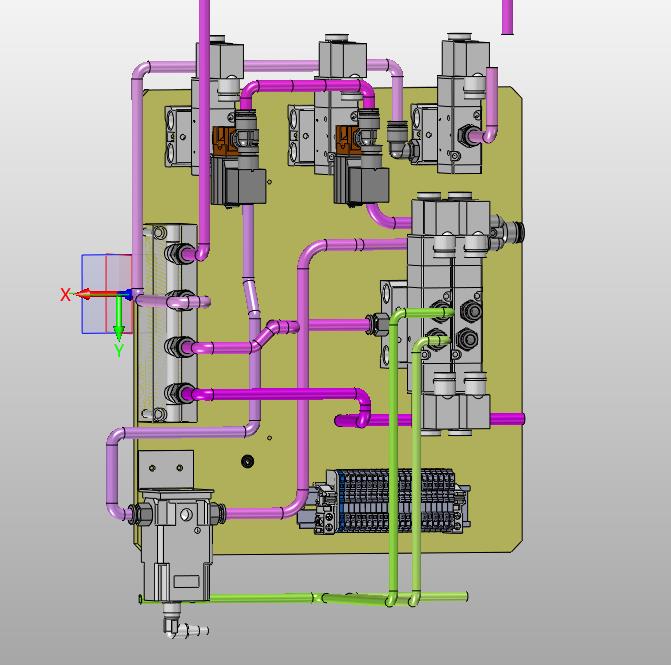Select the terminal block strip on plate
The height and width of the screenshot is (665, 671).
(384, 501)
